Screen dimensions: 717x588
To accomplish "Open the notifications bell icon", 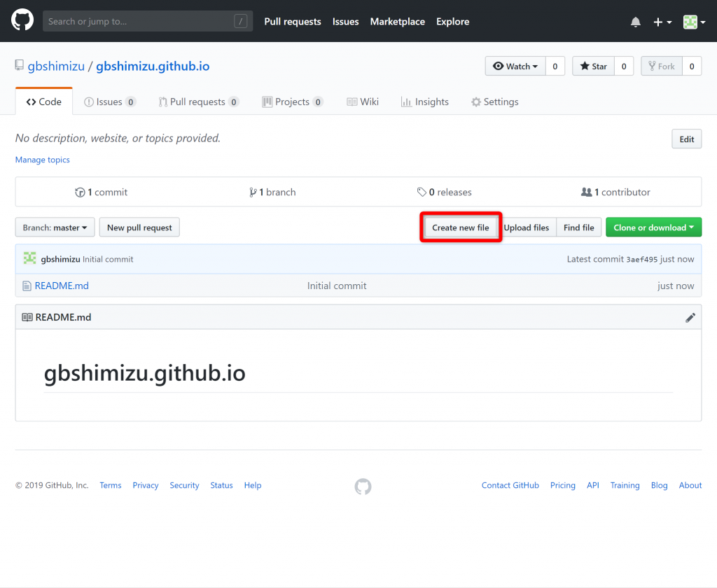I will [x=635, y=22].
